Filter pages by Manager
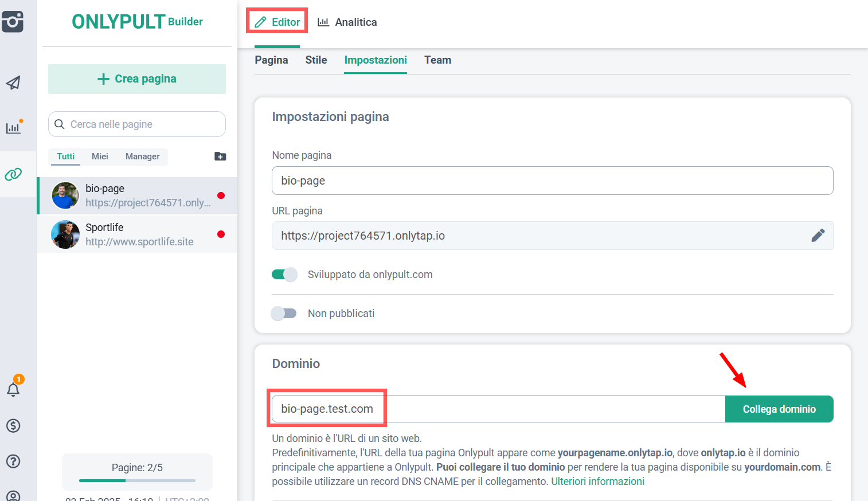 click(x=142, y=156)
